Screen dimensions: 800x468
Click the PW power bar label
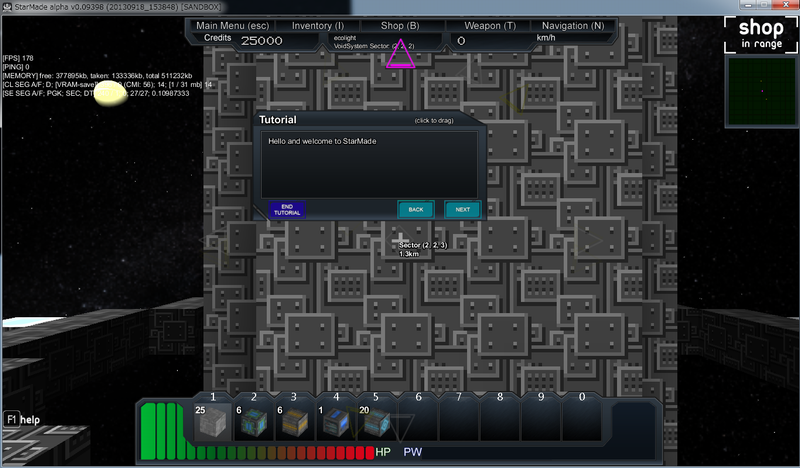point(412,452)
